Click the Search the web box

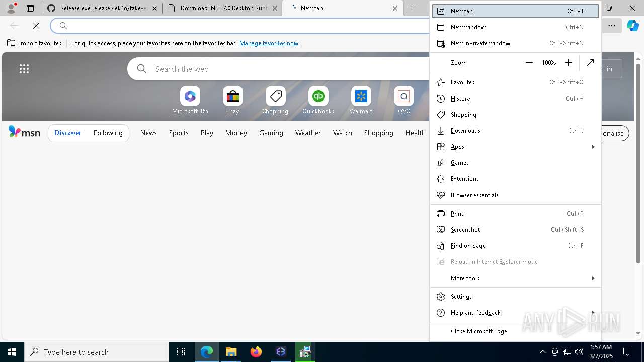point(278,69)
